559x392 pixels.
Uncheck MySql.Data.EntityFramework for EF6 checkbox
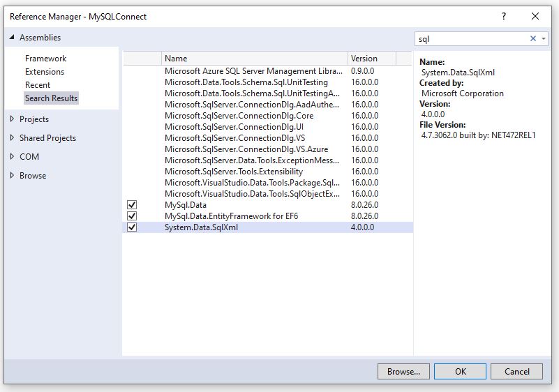[x=132, y=216]
